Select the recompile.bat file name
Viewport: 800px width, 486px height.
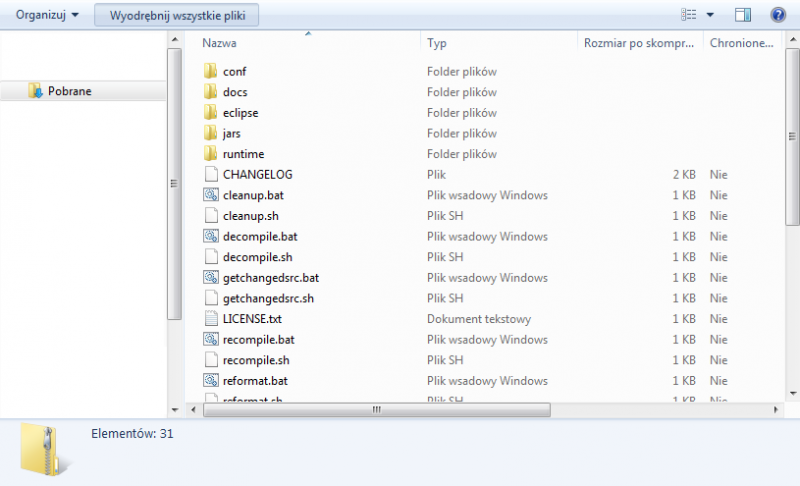click(259, 339)
